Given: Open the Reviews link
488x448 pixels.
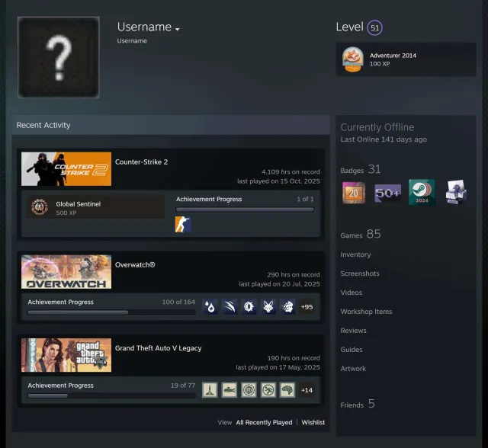Looking at the screenshot, I should tap(353, 331).
